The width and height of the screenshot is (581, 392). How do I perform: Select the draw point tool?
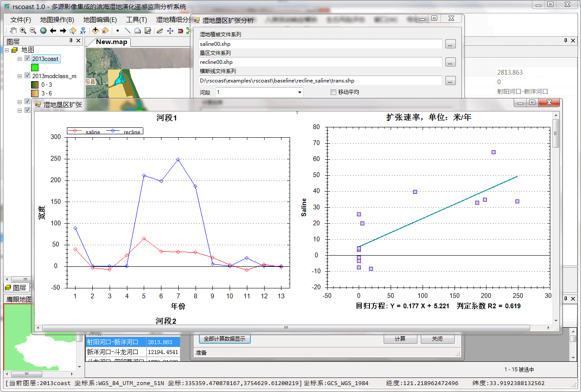[x=117, y=31]
